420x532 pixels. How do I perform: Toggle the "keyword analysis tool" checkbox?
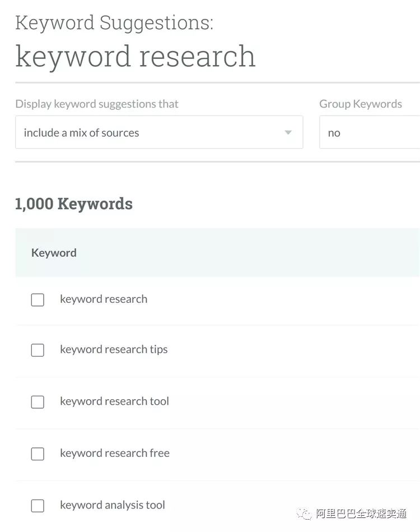click(38, 506)
